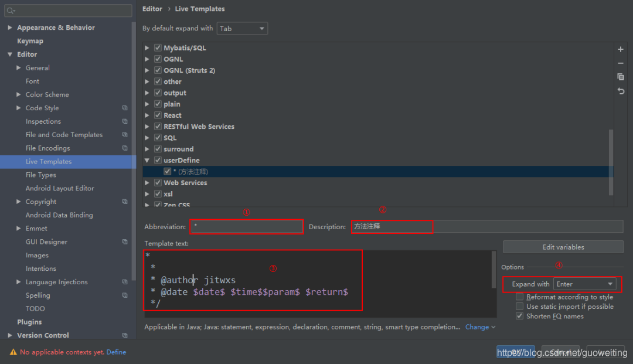
Task: Uncheck the Mybatis/SQL template group
Action: click(x=158, y=48)
